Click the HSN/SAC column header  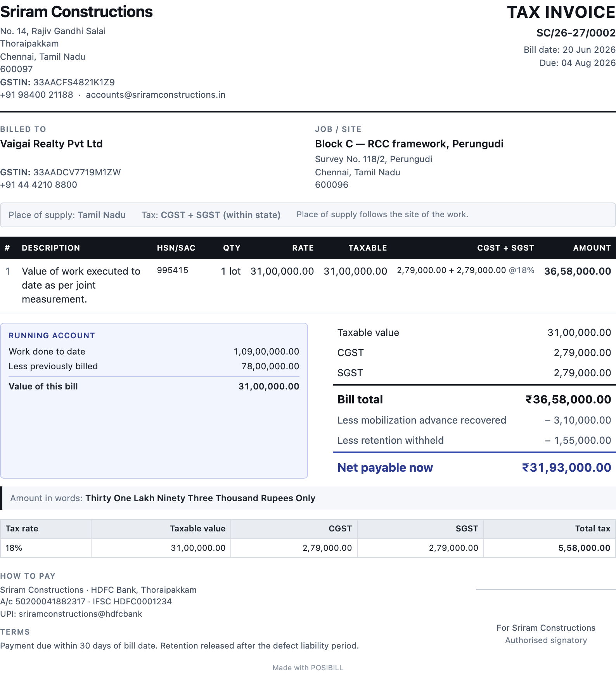176,248
